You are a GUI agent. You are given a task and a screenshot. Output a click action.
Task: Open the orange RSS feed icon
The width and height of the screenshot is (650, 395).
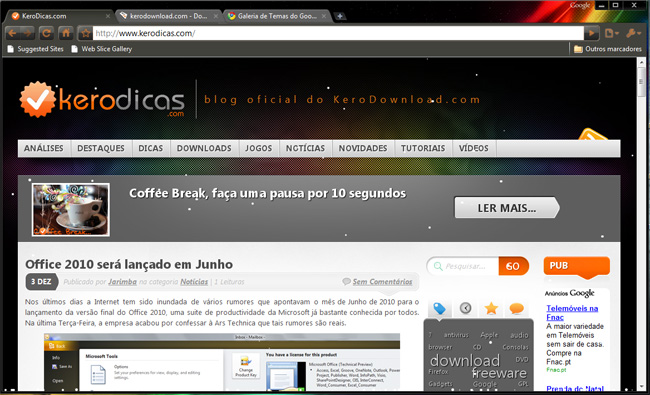593,134
